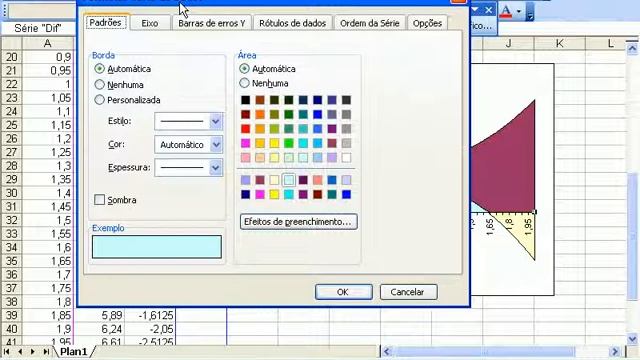Switch to the Padrões tab
The width and height of the screenshot is (640, 360).
(x=105, y=22)
